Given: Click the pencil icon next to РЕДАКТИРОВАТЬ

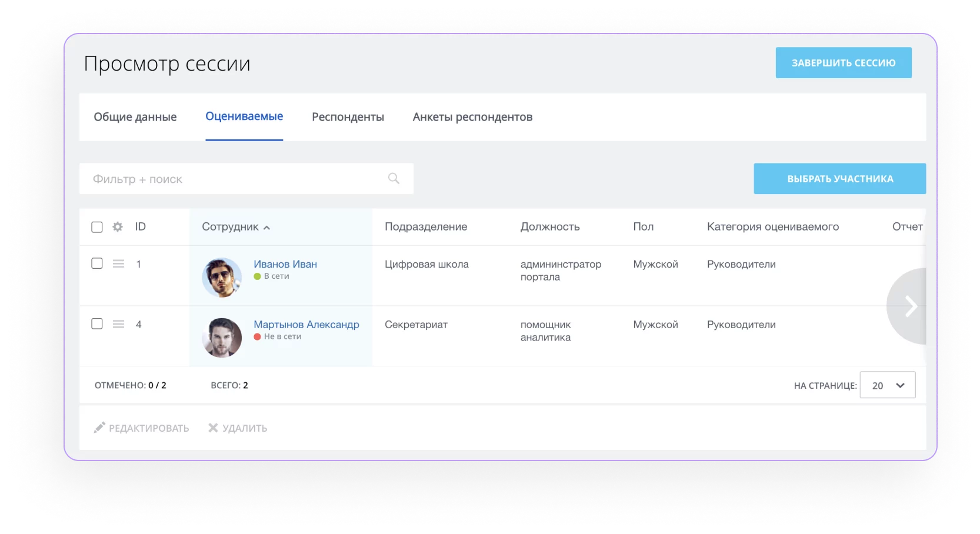Looking at the screenshot, I should click(99, 428).
